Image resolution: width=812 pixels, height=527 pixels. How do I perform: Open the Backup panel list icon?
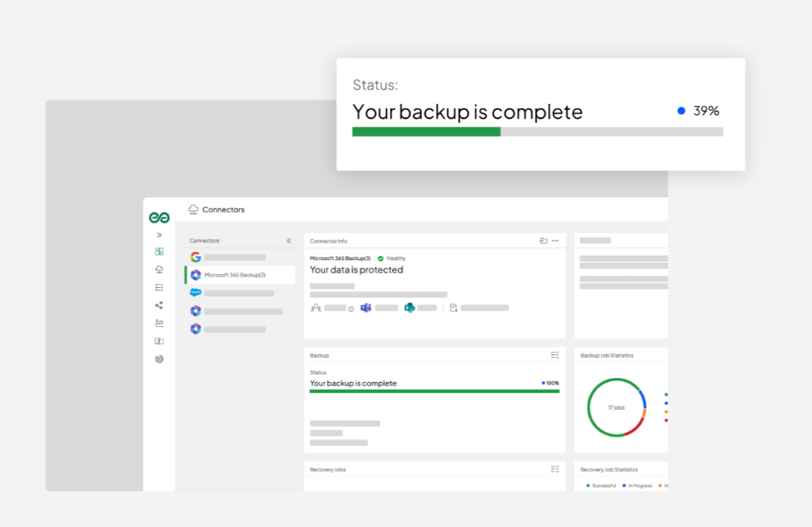tap(555, 355)
